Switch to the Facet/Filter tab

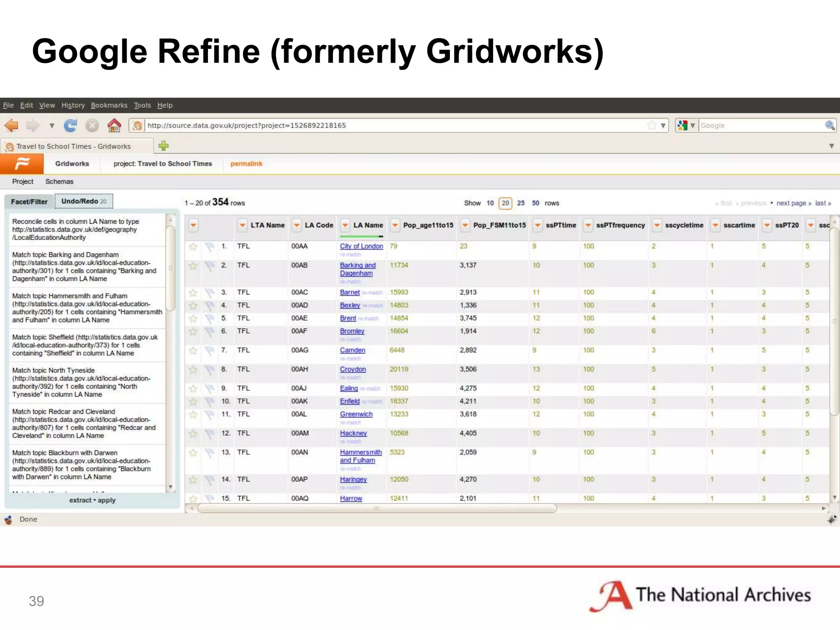point(29,202)
